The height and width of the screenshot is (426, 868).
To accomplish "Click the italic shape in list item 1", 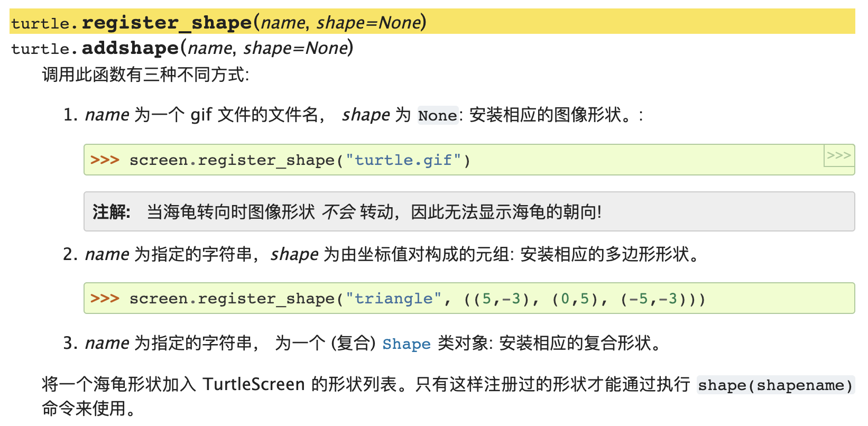I will 366,115.
